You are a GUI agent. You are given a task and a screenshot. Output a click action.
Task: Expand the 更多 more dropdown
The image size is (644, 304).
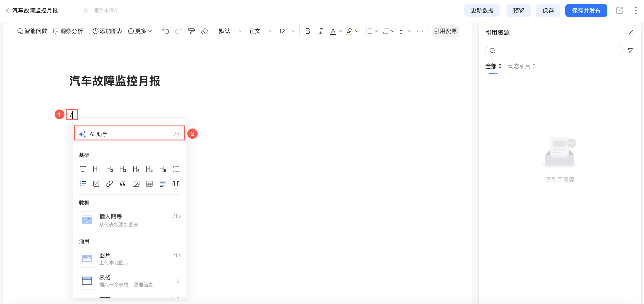point(140,31)
